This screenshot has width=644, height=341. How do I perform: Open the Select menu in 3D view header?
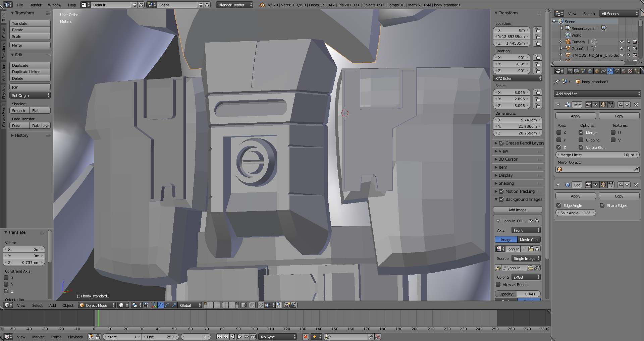coord(37,305)
